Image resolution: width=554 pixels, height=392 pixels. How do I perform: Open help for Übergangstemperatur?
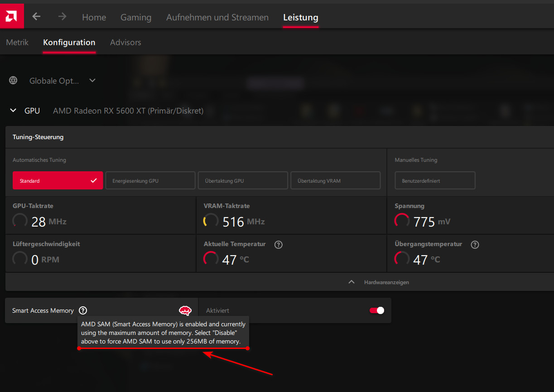pyautogui.click(x=475, y=245)
